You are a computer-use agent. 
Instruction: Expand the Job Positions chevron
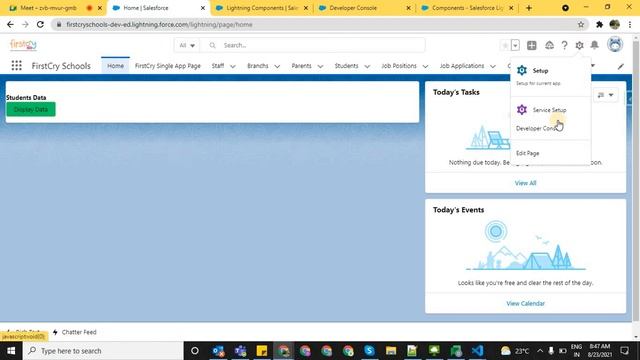pos(425,66)
